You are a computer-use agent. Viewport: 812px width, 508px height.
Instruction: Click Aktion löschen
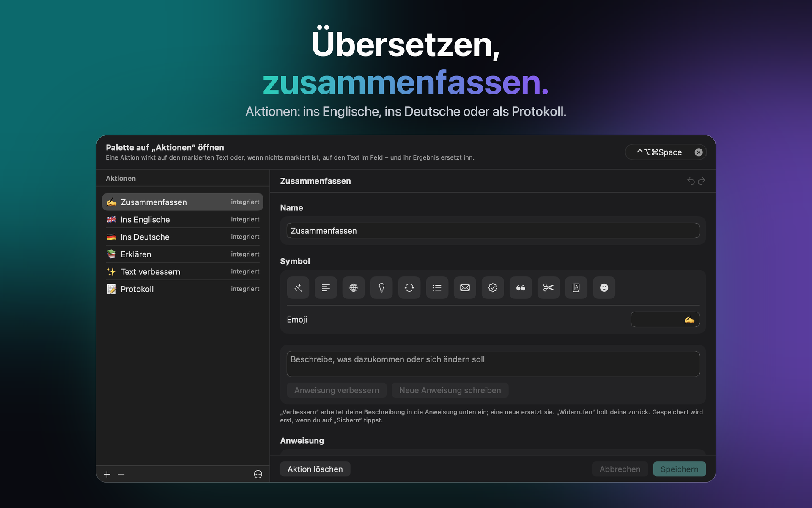pyautogui.click(x=315, y=469)
